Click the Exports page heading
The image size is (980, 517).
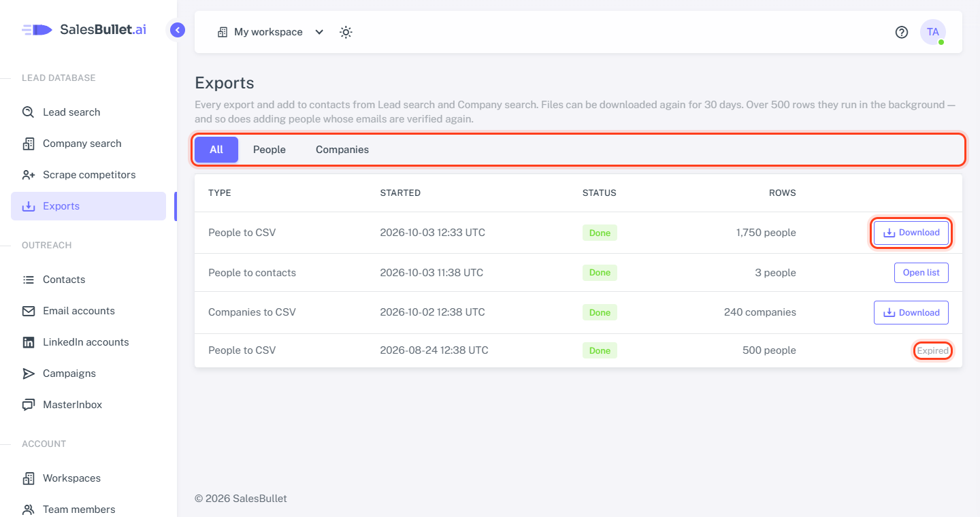(x=225, y=83)
